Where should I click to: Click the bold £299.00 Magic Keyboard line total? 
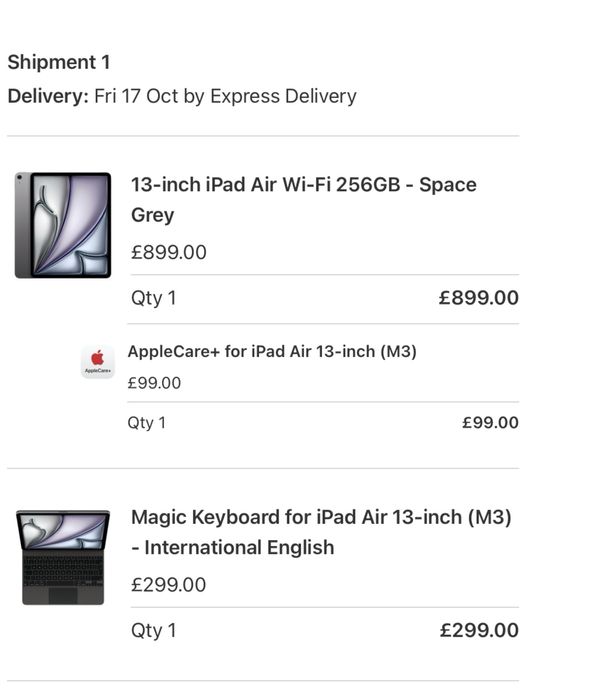coord(479,630)
